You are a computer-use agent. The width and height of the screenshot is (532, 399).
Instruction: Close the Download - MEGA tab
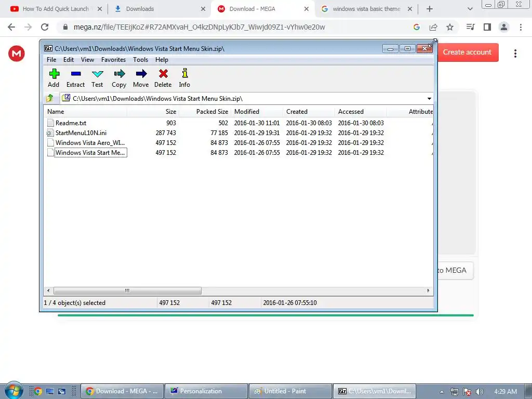pos(307,9)
